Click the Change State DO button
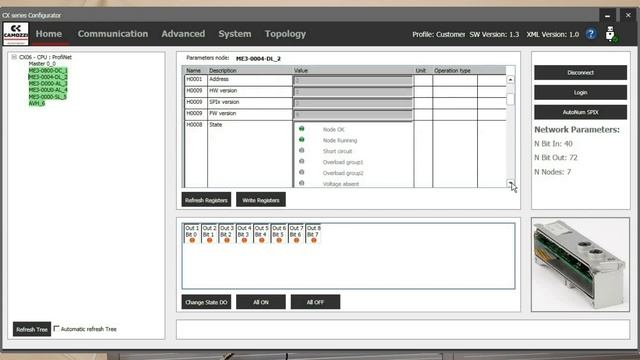Screen dimensions: 640x360 point(206,302)
